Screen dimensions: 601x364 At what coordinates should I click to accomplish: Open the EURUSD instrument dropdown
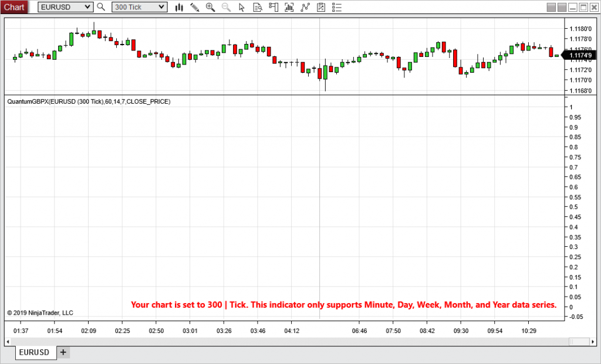pos(65,7)
